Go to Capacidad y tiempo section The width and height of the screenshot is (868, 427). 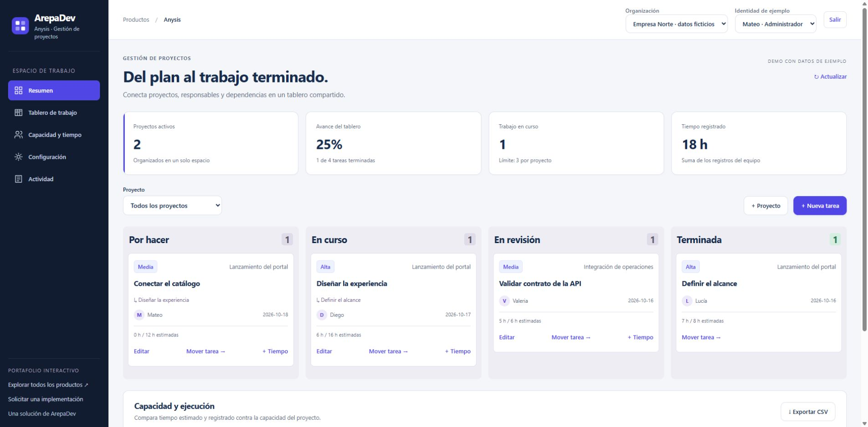point(54,135)
